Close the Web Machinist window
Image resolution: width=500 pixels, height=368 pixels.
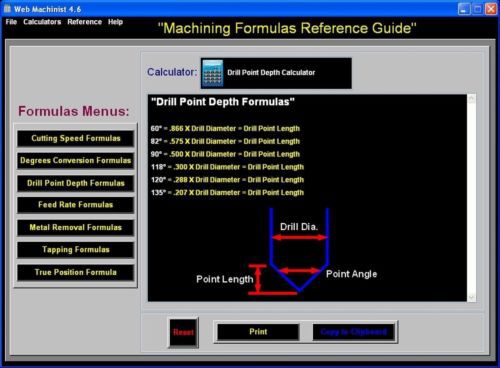coord(491,9)
